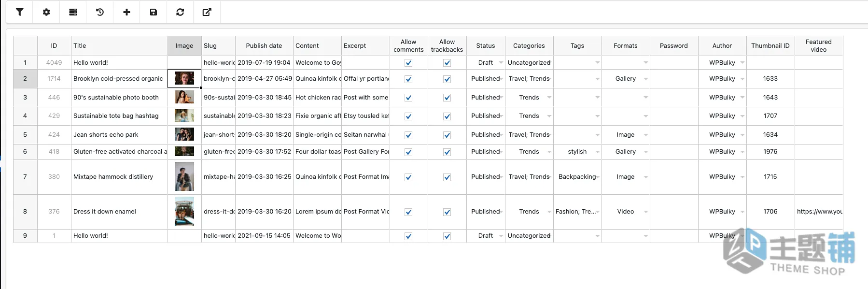Viewport: 868px width, 289px height.
Task: Open the filter funnel tool
Action: point(19,12)
